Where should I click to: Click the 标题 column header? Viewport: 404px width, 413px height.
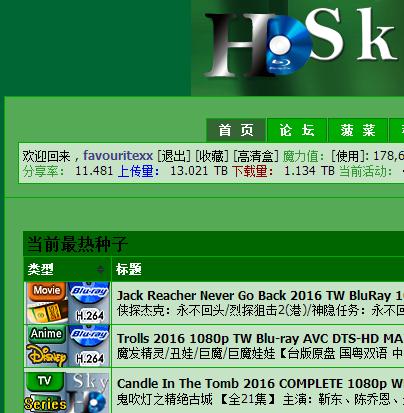click(x=129, y=269)
